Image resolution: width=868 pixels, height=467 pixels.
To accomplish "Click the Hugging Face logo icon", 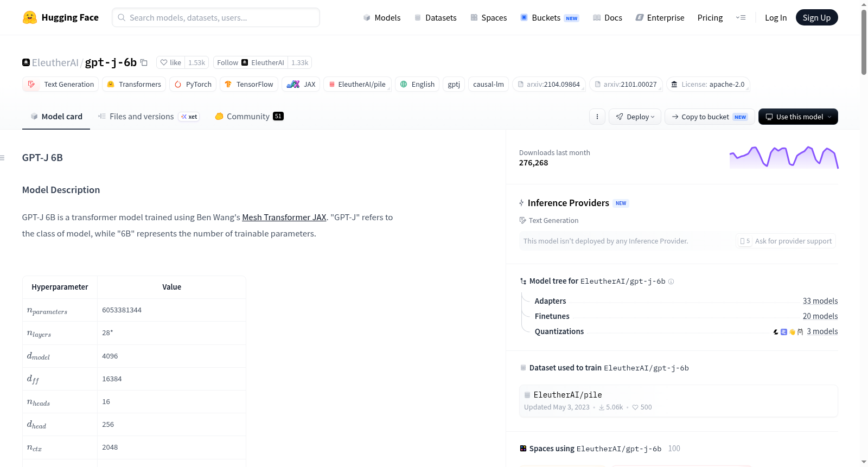I will point(30,17).
